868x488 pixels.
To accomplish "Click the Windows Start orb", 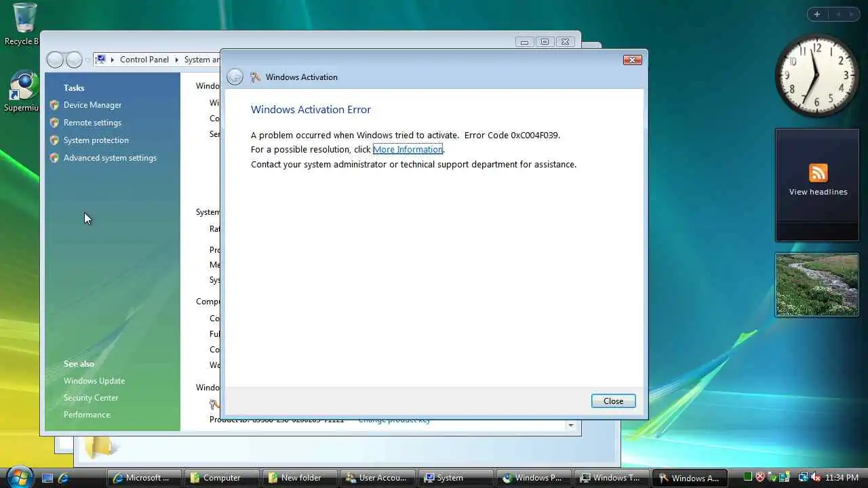I will pyautogui.click(x=19, y=477).
